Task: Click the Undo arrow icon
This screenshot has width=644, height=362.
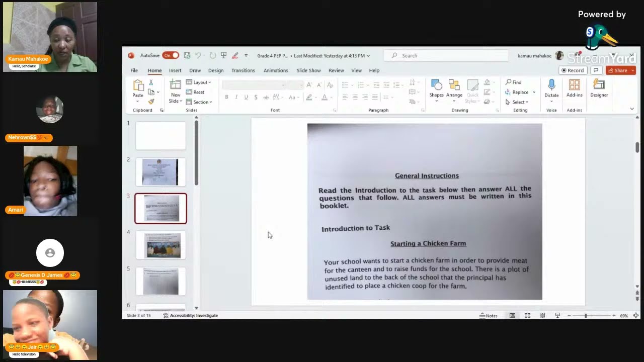Action: [198, 55]
